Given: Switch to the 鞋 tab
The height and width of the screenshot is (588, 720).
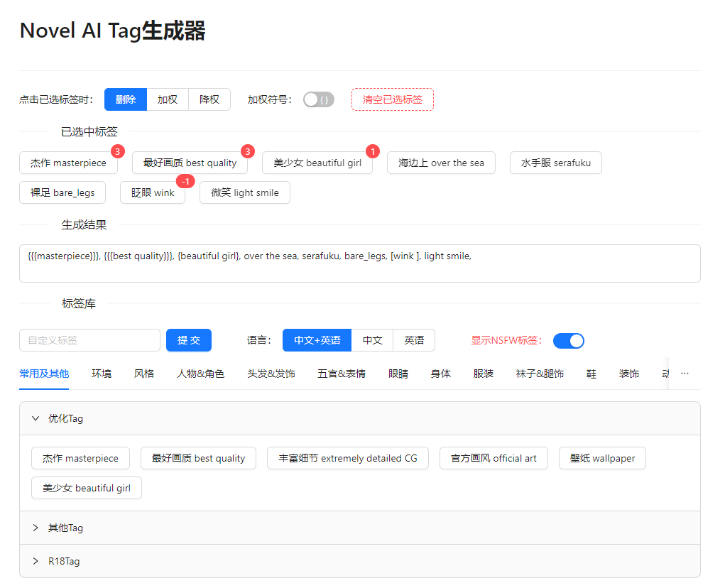Looking at the screenshot, I should 591,374.
